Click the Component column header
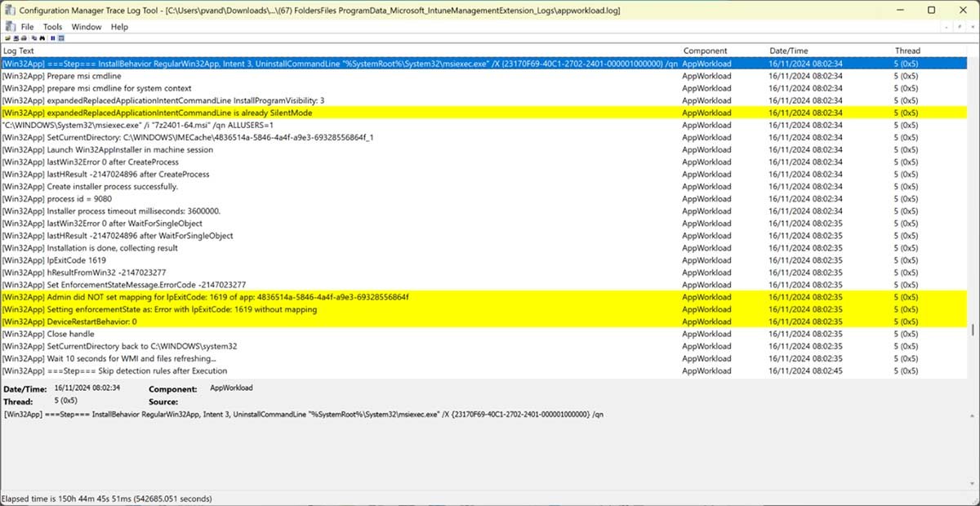Image resolution: width=980 pixels, height=506 pixels. point(705,51)
